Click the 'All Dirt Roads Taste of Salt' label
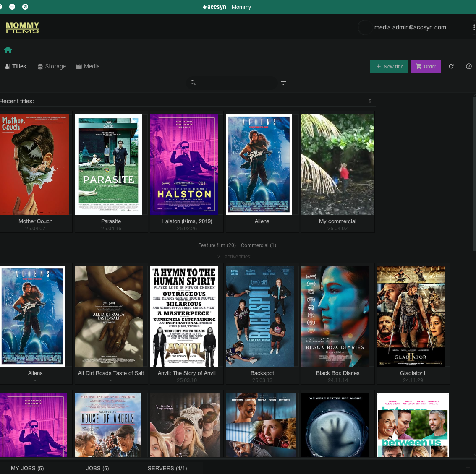This screenshot has height=474, width=476. 111,373
